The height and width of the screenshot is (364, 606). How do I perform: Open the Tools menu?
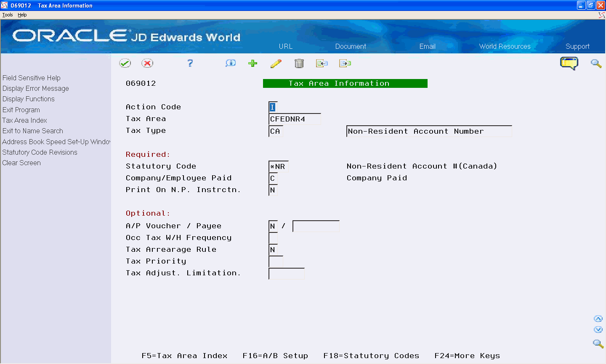click(7, 14)
